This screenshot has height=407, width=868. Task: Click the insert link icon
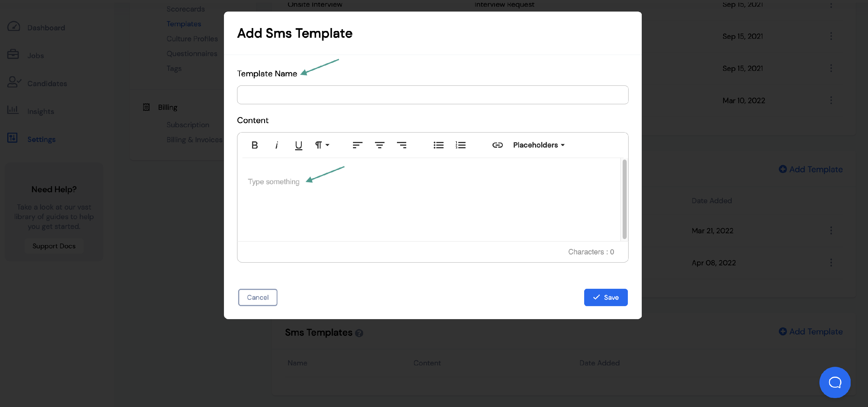pos(497,144)
